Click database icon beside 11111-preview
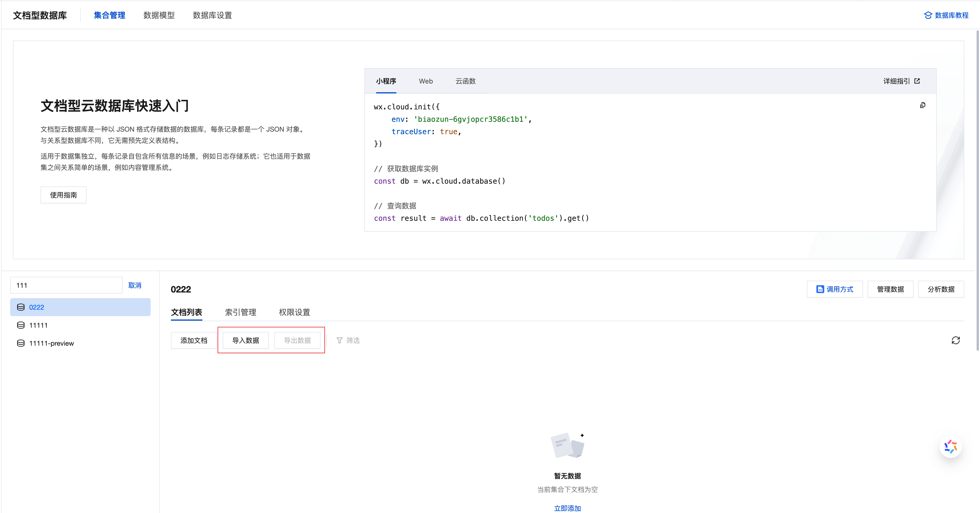 tap(21, 343)
